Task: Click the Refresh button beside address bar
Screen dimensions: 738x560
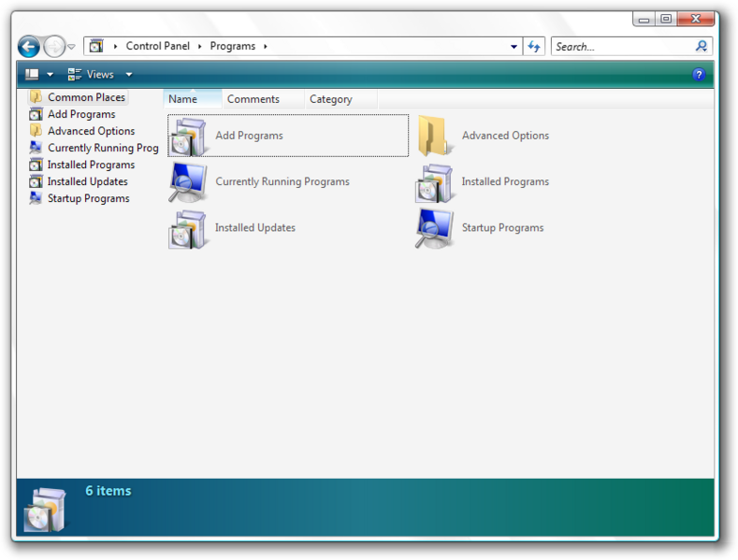Action: tap(533, 46)
